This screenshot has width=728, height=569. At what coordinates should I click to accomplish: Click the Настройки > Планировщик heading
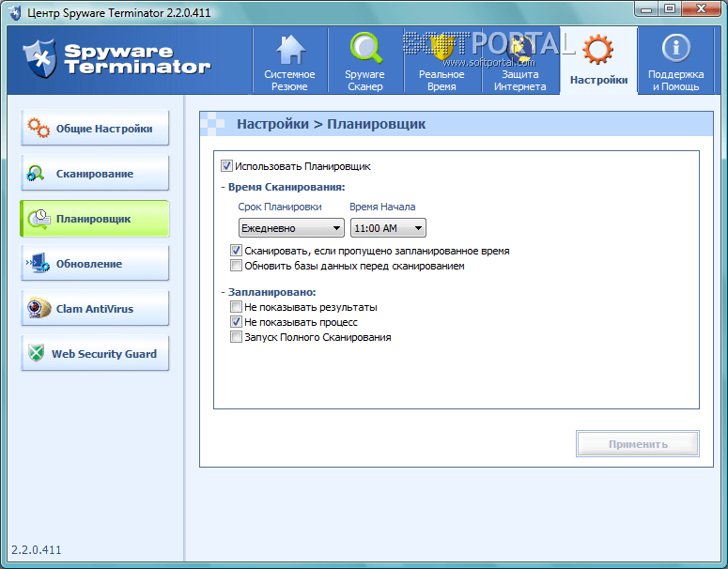pyautogui.click(x=331, y=124)
